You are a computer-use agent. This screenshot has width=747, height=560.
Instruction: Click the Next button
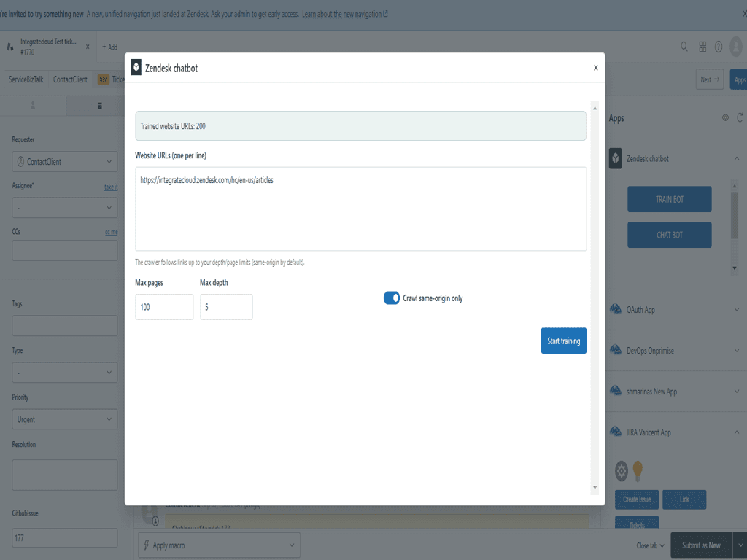tap(709, 79)
